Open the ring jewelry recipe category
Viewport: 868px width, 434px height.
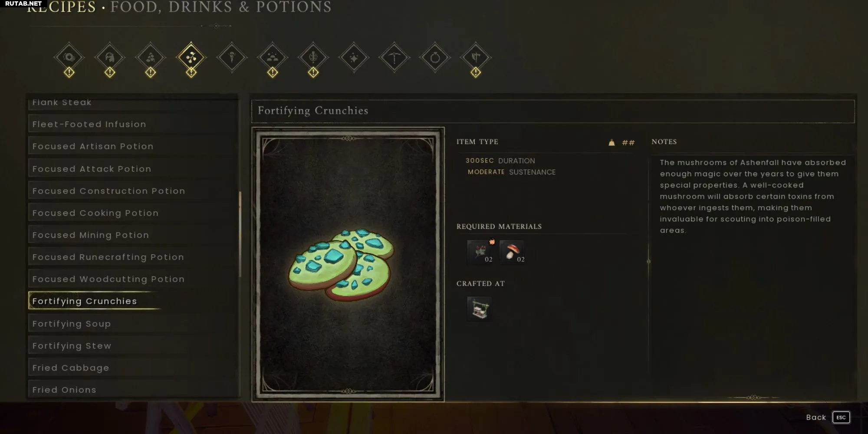[435, 57]
